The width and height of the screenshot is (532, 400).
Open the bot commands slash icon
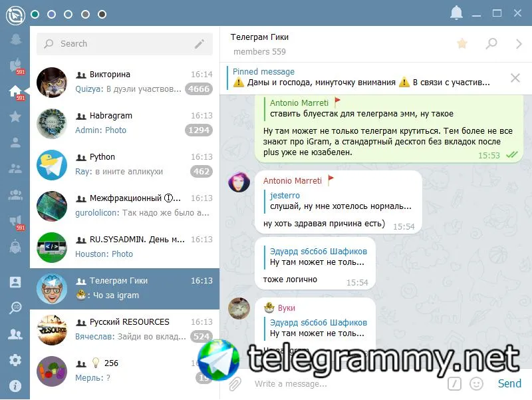[x=454, y=384]
